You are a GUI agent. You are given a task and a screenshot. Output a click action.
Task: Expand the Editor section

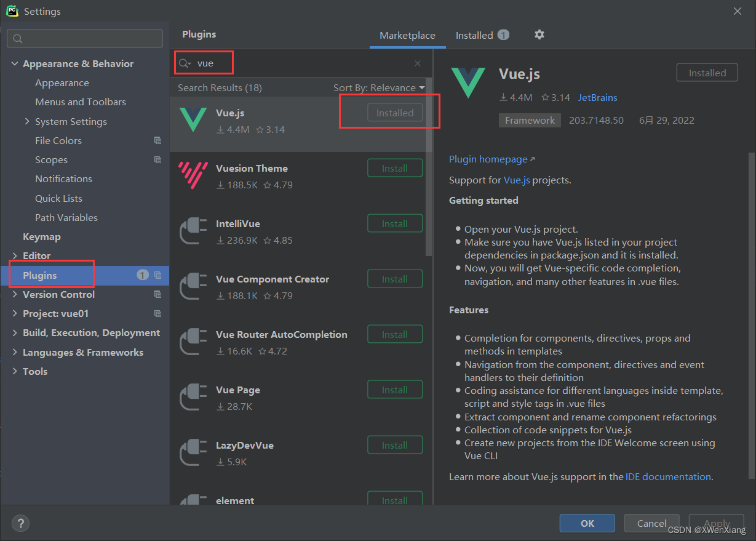point(15,256)
